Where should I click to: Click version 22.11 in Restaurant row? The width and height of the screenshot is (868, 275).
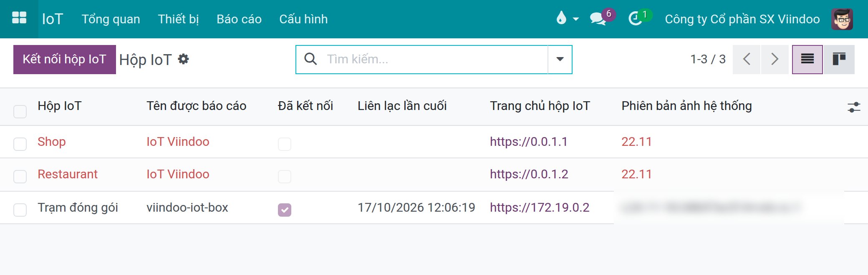pos(636,174)
